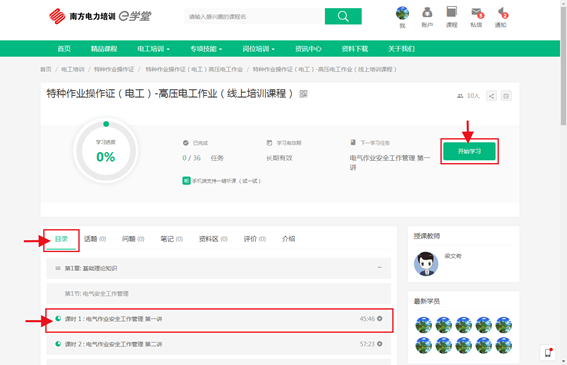Click the 南方电力培训 e学堂 logo
The image size is (567, 365).
click(x=100, y=16)
